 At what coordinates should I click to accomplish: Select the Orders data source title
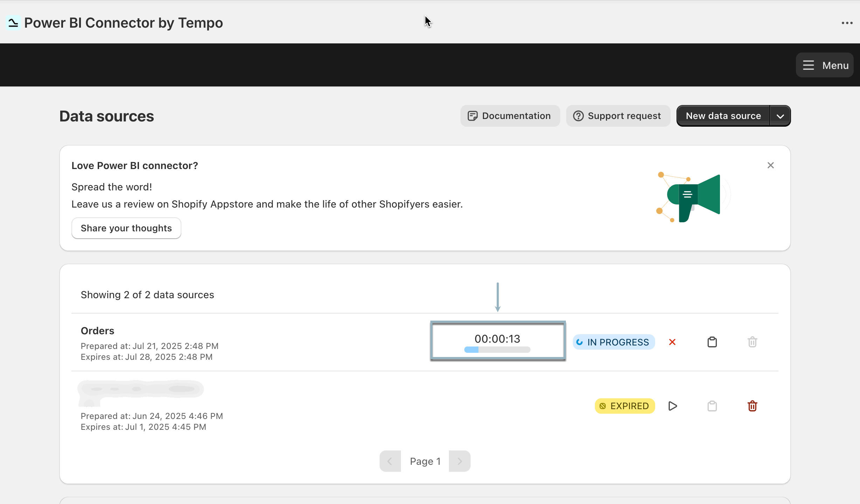coord(97,330)
